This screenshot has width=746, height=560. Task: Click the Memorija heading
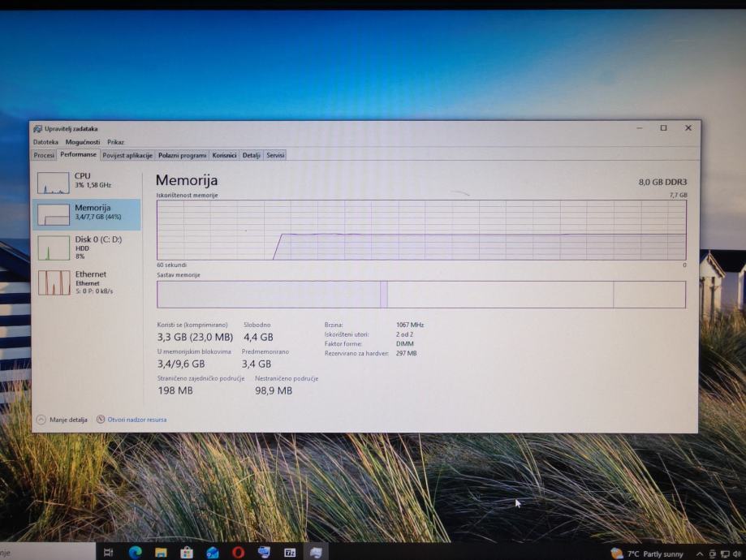[187, 180]
